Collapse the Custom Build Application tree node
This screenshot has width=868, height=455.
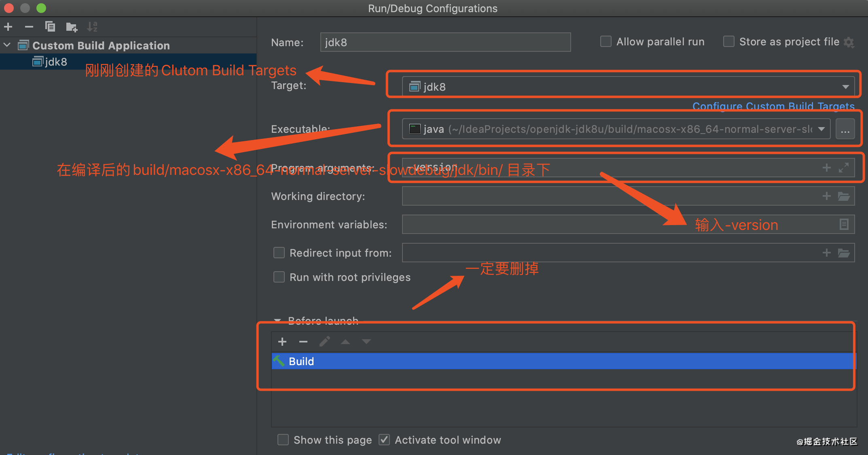click(x=7, y=45)
